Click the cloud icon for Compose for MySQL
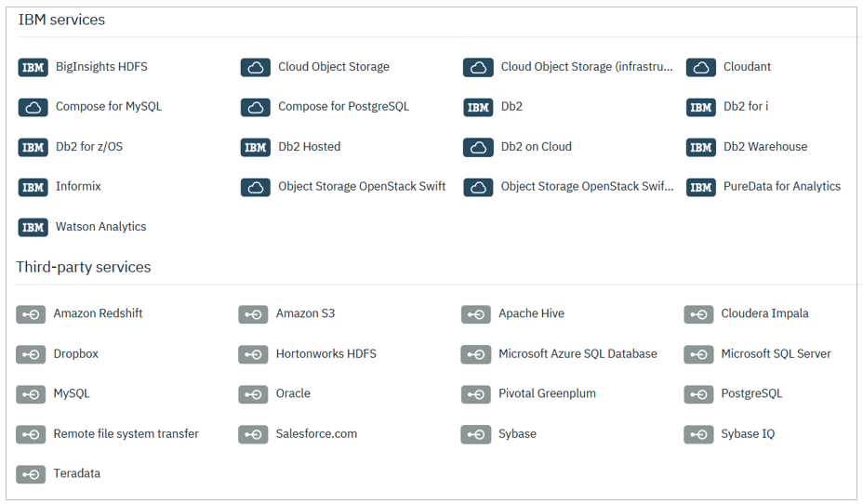Screen dimensions: 863x504 (33, 107)
